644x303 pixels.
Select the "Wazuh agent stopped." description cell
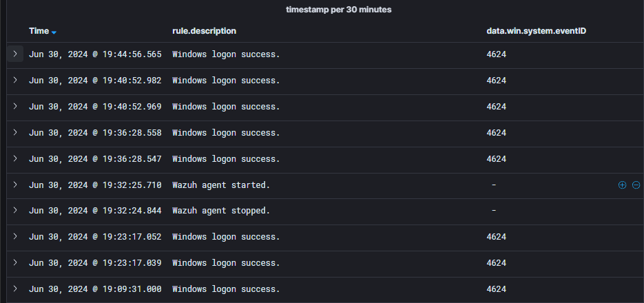click(221, 211)
